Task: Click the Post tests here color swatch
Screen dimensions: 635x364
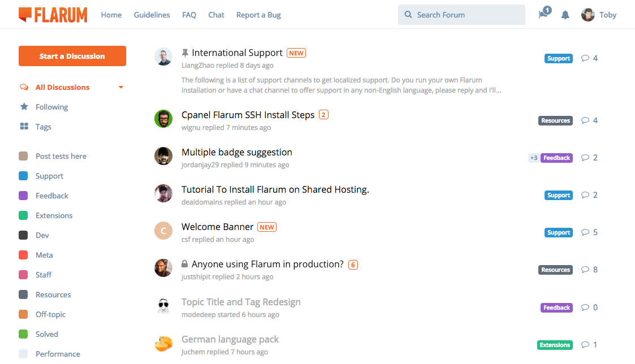Action: tap(24, 156)
